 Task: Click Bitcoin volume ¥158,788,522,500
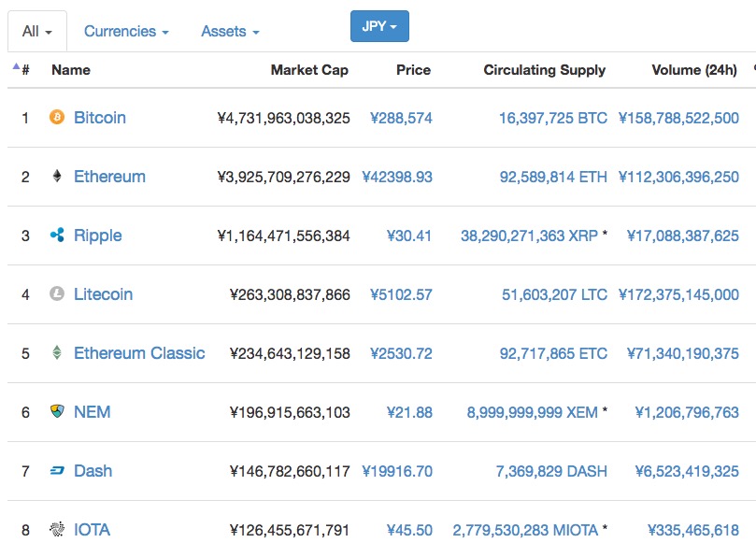tap(678, 118)
